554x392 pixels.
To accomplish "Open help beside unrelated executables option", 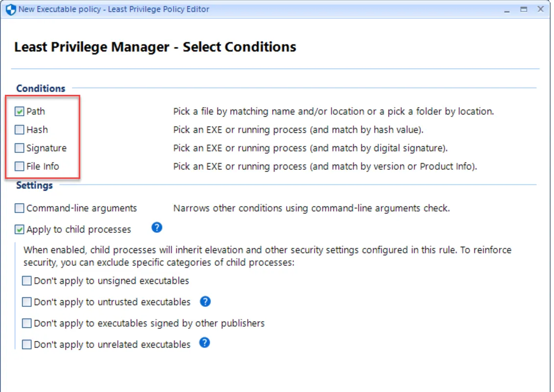I will 205,344.
